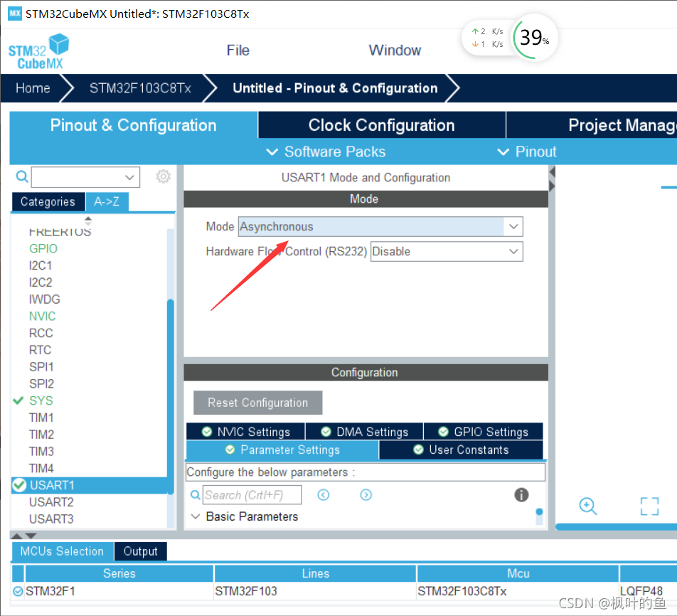Open DMA Settings tab
Viewport: 677px width, 616px height.
[364, 432]
